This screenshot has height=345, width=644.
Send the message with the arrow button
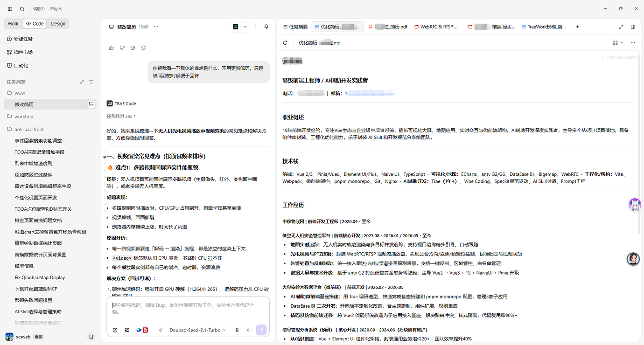pyautogui.click(x=261, y=330)
